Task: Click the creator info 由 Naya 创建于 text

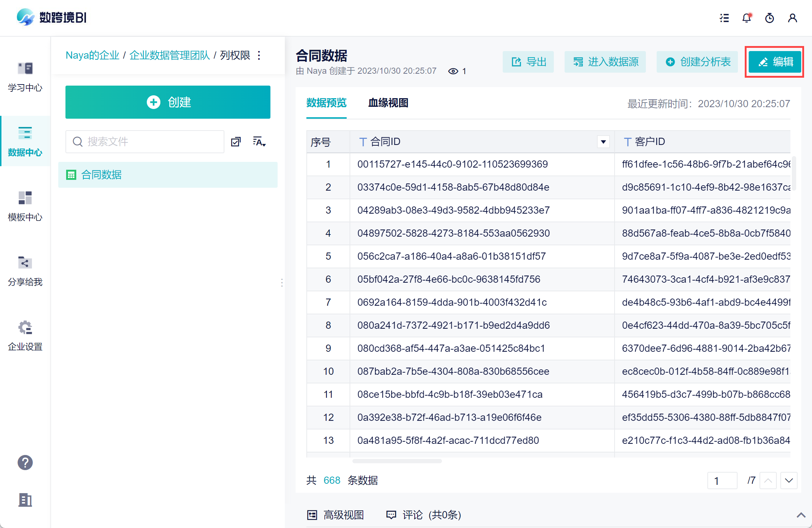Action: coord(366,71)
